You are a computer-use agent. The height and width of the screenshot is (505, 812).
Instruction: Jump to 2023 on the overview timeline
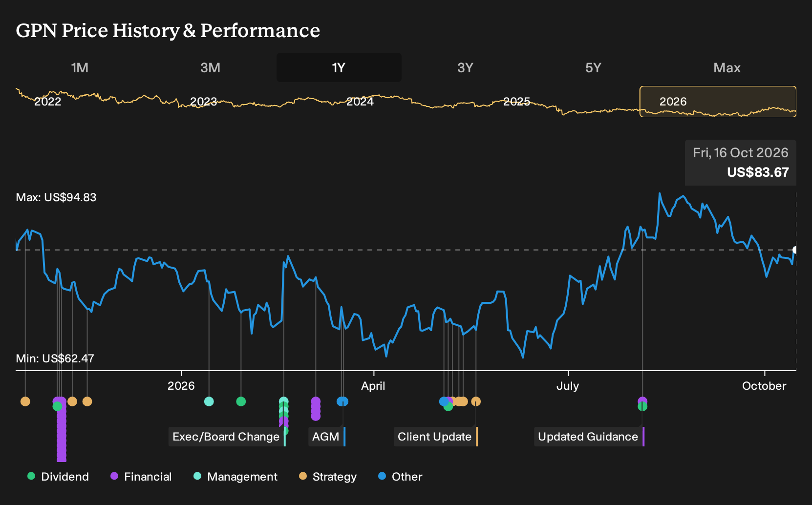[203, 102]
